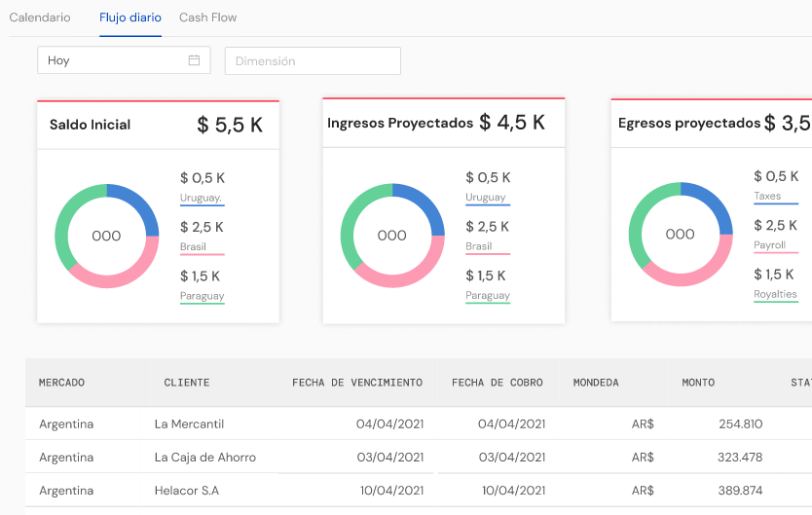Select Paraguay legend in Ingresos Proyectados
The height and width of the screenshot is (515, 812).
pos(488,296)
